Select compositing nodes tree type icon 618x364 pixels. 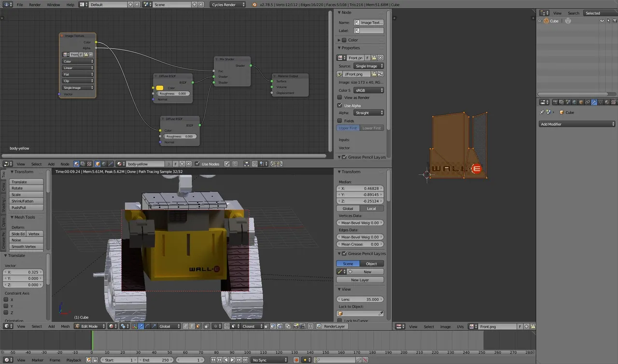83,164
